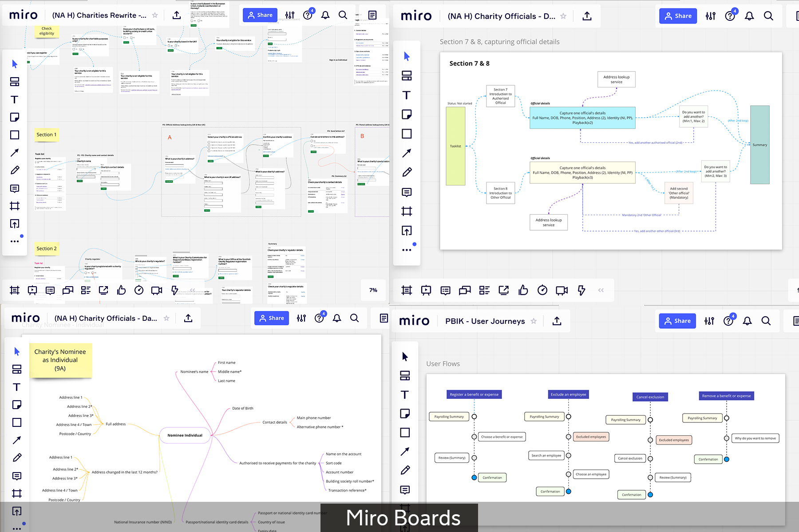Select 'Remove a benefit or expense' flow header

point(727,396)
